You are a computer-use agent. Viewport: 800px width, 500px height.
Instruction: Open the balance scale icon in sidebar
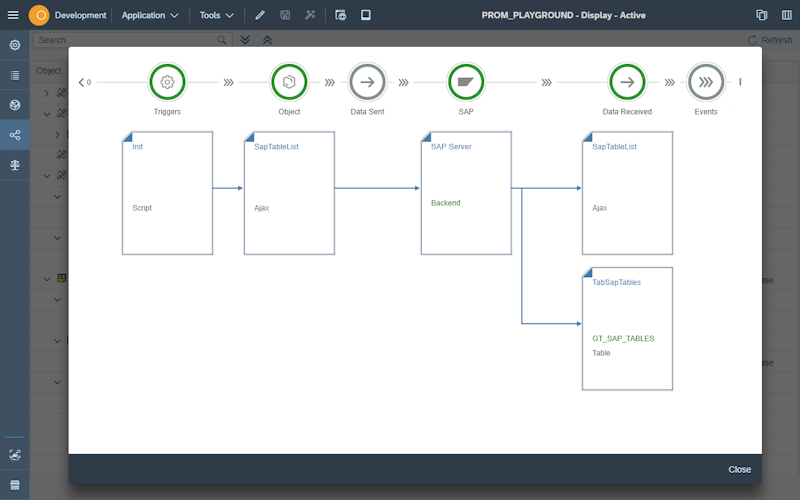point(14,164)
